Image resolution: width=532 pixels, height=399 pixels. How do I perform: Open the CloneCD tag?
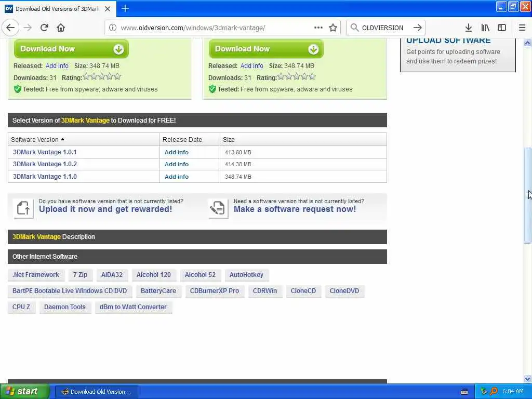[303, 291]
